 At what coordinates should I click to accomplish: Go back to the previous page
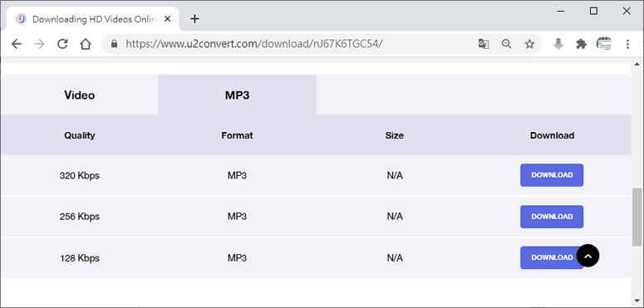pyautogui.click(x=17, y=44)
